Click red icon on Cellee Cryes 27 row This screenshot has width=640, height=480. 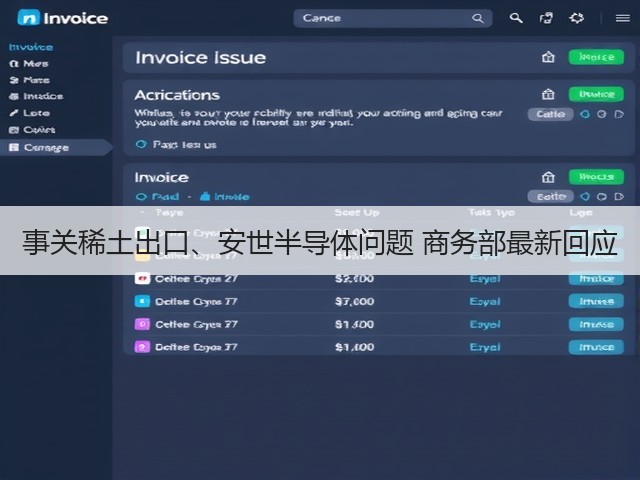(142, 279)
